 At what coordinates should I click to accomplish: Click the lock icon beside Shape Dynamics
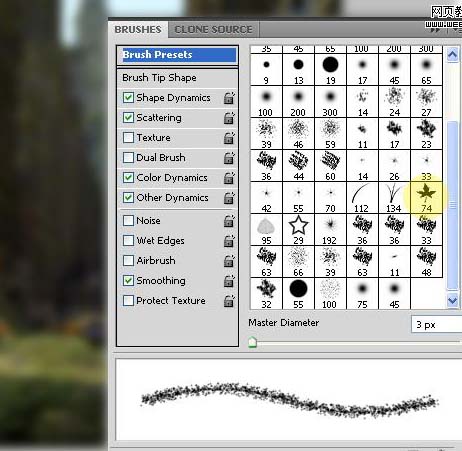pos(229,98)
